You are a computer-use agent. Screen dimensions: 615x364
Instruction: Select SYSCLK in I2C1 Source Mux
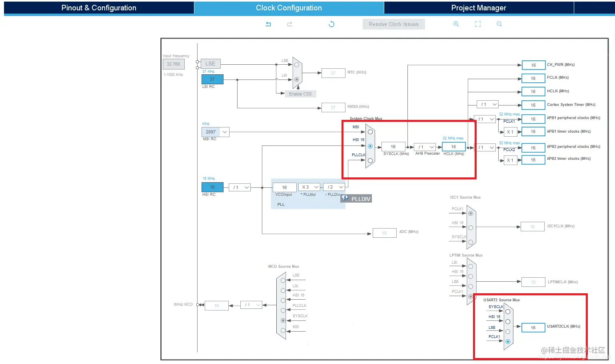(x=471, y=242)
